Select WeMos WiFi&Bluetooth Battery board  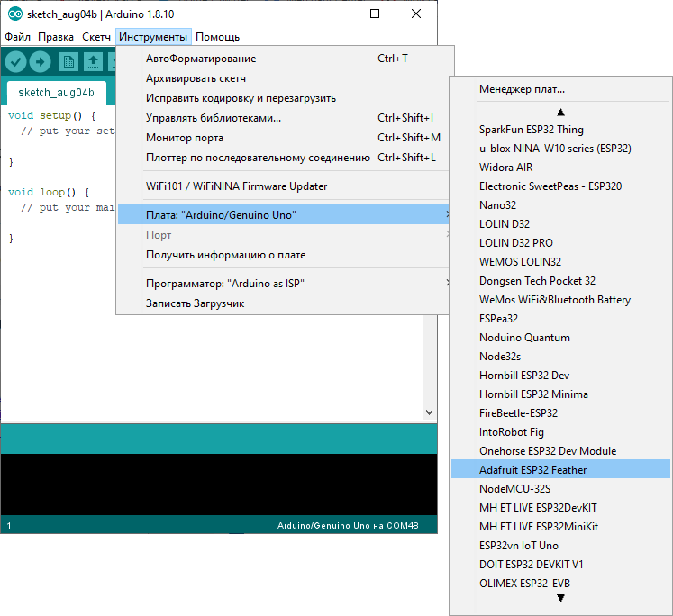pos(560,299)
